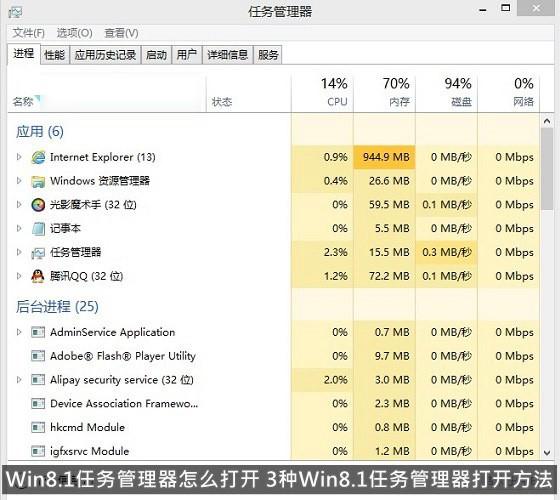Click the 59.5 MB memory cell
The height and width of the screenshot is (500, 560).
click(x=385, y=205)
